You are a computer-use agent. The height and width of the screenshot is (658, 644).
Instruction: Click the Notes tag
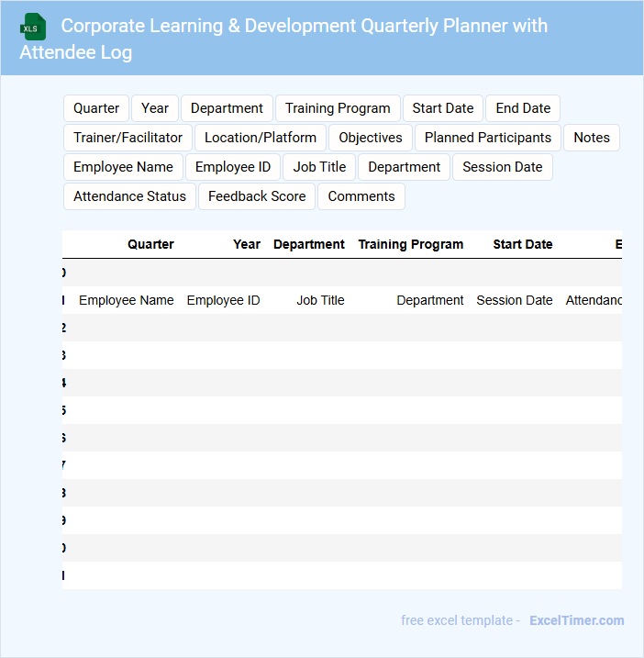coord(592,138)
